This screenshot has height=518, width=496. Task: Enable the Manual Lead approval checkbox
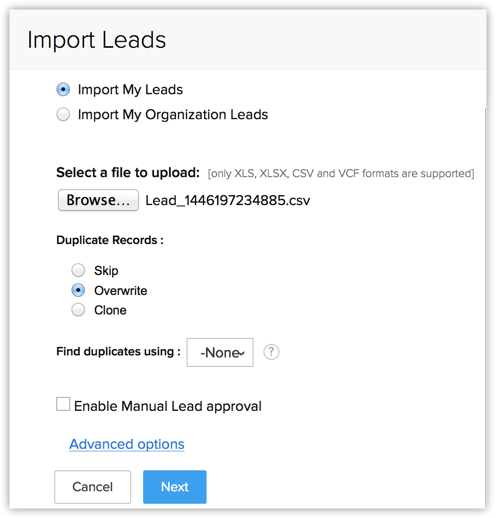(63, 404)
